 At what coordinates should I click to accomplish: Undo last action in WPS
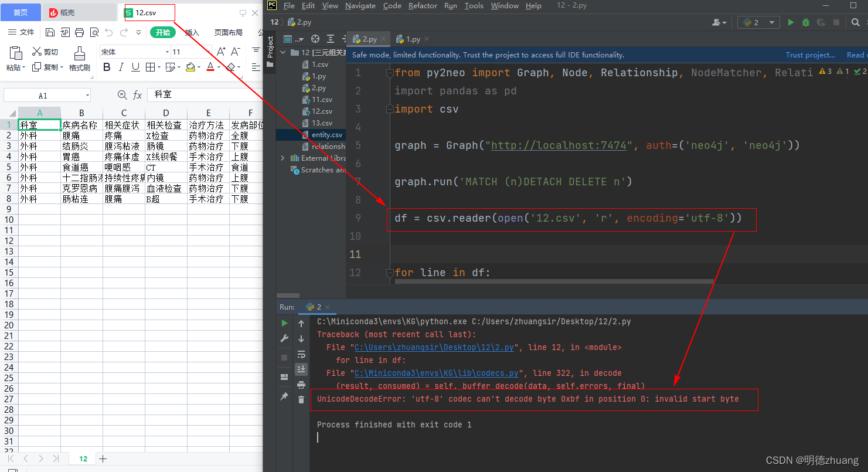(109, 32)
